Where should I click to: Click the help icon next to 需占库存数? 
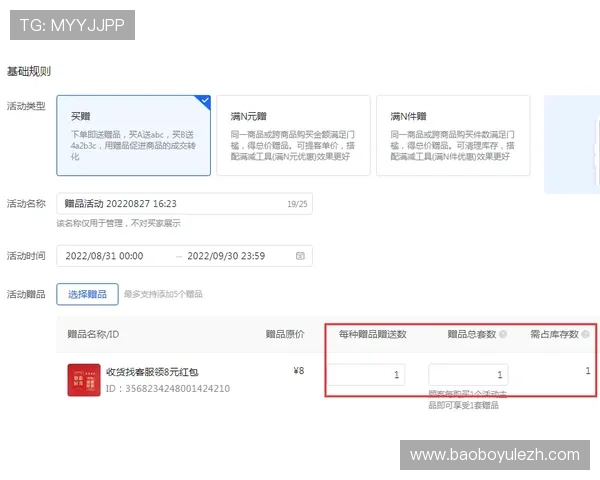(x=585, y=334)
